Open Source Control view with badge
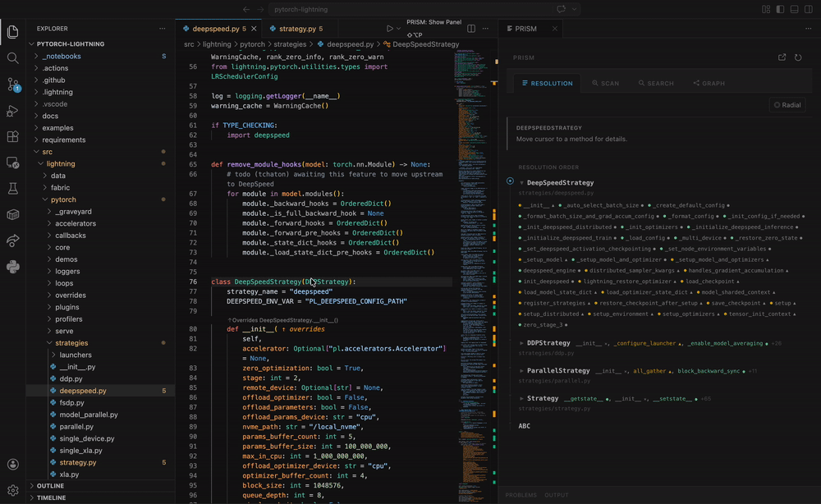Image resolution: width=821 pixels, height=504 pixels. tap(12, 85)
